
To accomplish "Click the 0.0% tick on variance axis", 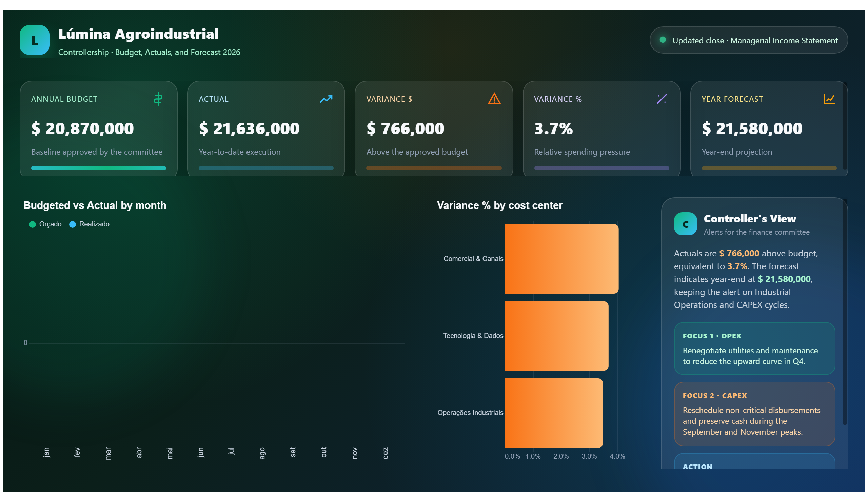I will pyautogui.click(x=512, y=457).
